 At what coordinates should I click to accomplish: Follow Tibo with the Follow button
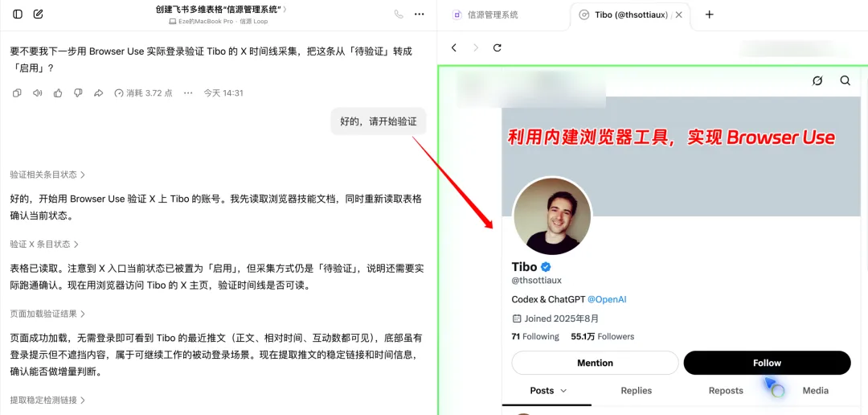(x=767, y=363)
